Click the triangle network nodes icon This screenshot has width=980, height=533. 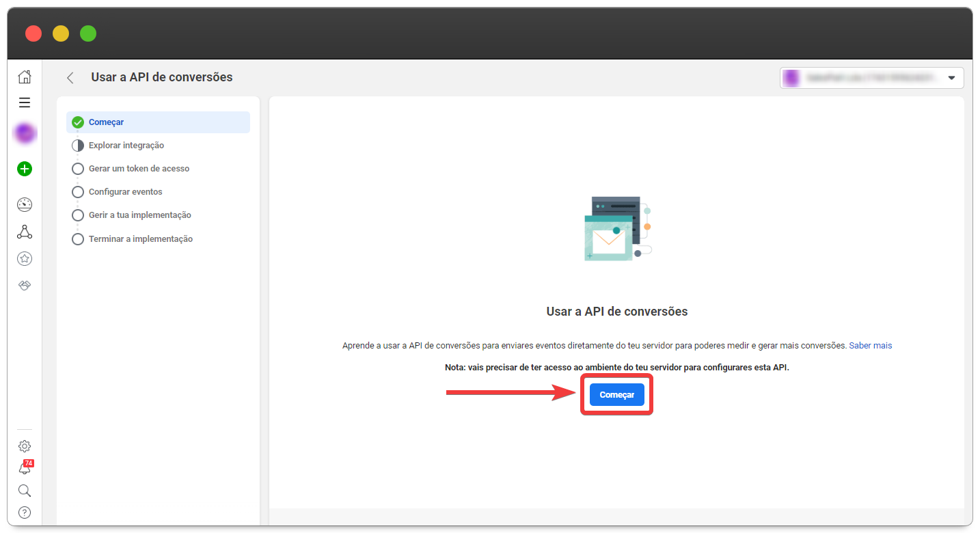(x=25, y=232)
